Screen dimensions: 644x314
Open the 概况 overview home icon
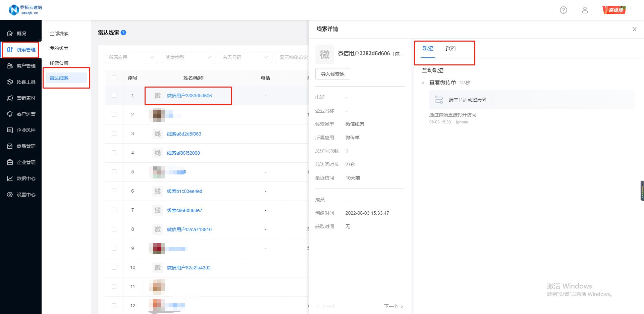click(x=10, y=34)
